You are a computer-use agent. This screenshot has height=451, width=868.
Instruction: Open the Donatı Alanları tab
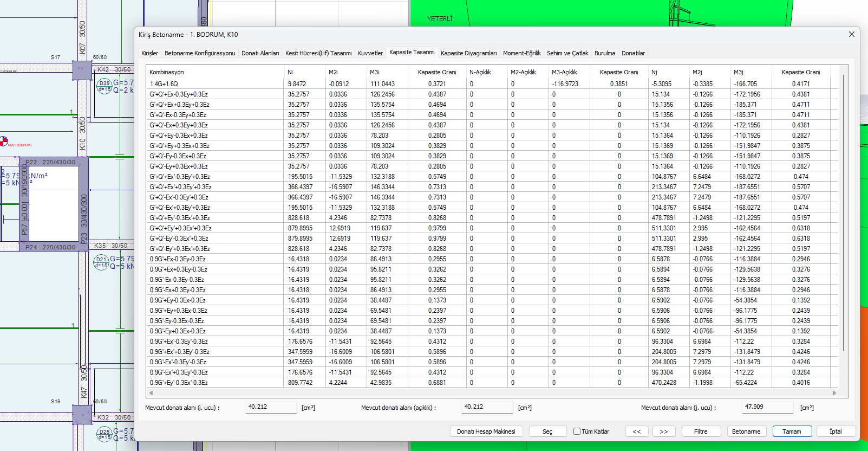pyautogui.click(x=260, y=53)
